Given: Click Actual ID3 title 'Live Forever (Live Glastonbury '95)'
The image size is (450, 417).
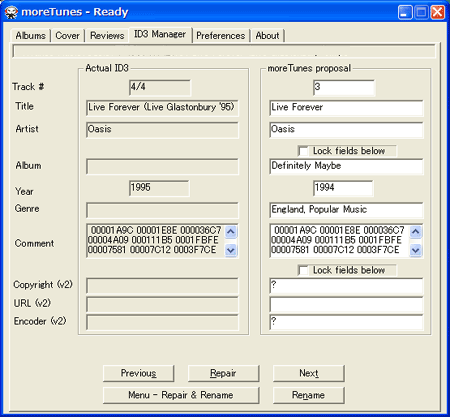Looking at the screenshot, I should 162,108.
